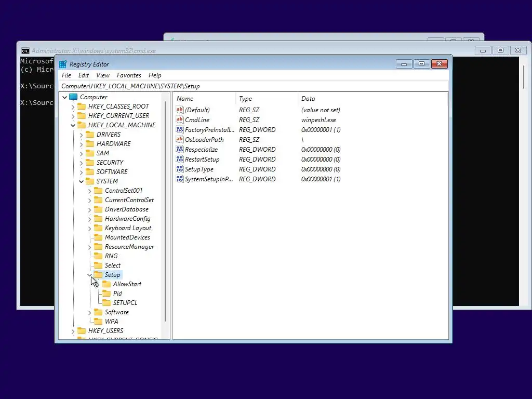Select the Select key in tree
Viewport: 532px width, 399px height.
coord(113,265)
